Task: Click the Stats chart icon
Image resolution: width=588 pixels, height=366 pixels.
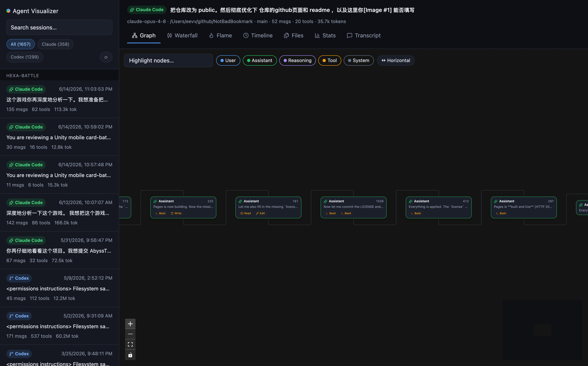Action: (x=317, y=36)
